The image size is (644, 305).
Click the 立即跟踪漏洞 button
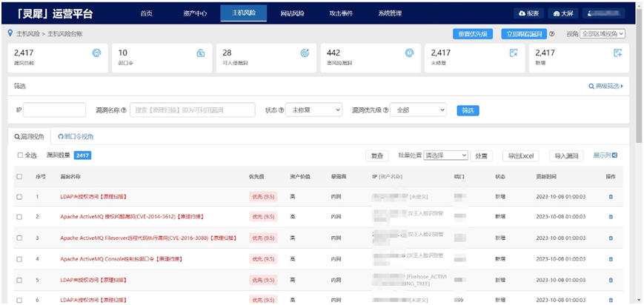pos(524,33)
